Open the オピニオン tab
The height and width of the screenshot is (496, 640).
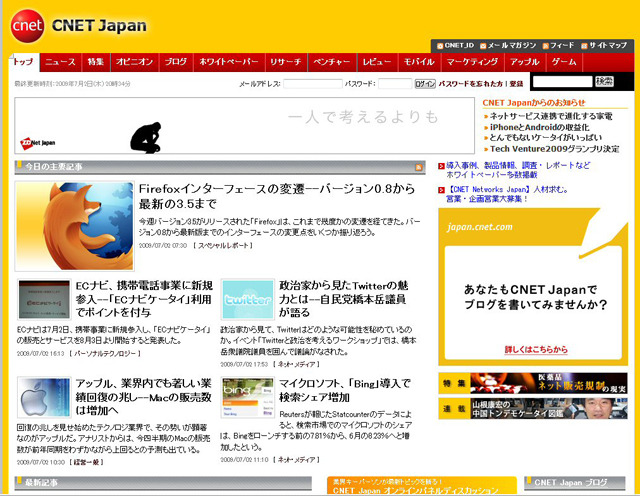(135, 62)
